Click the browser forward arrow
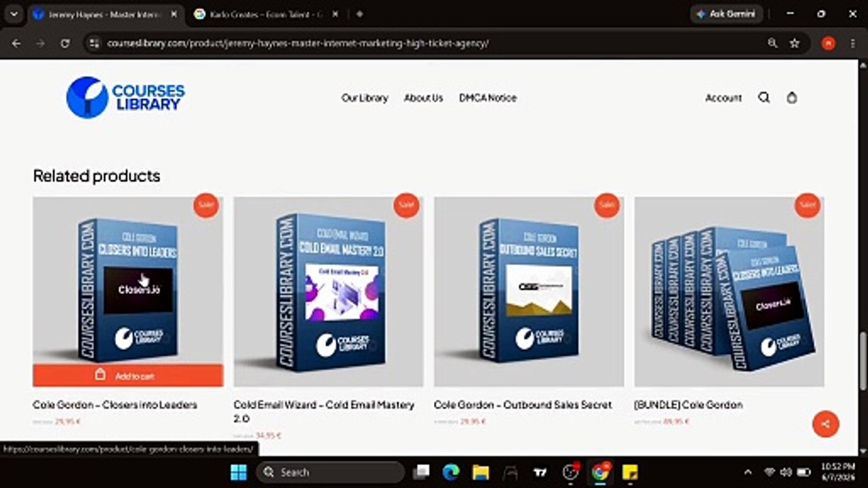The width and height of the screenshot is (868, 488). 41,43
